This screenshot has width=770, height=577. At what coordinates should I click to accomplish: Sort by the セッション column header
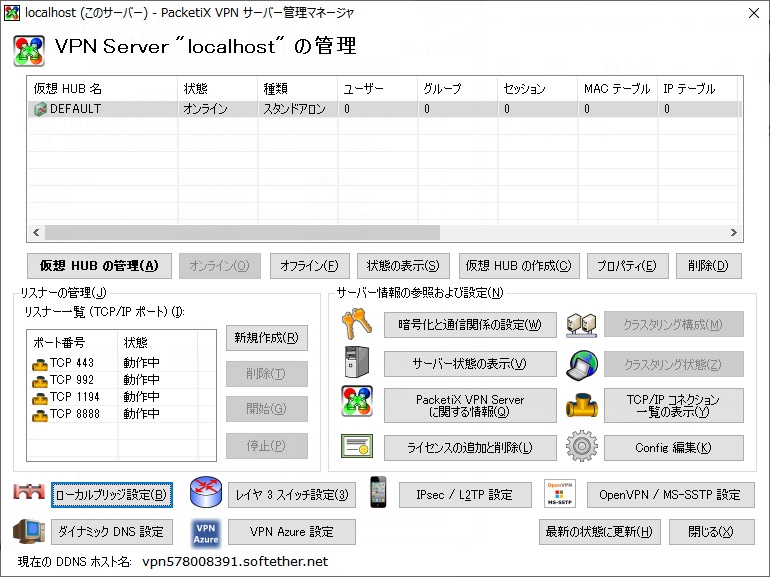click(x=537, y=89)
